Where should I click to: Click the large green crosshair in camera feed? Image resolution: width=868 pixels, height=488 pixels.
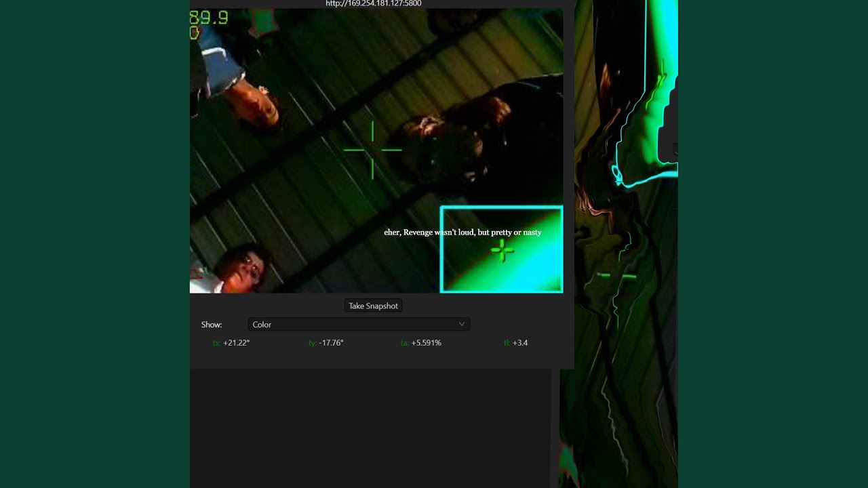[372, 150]
